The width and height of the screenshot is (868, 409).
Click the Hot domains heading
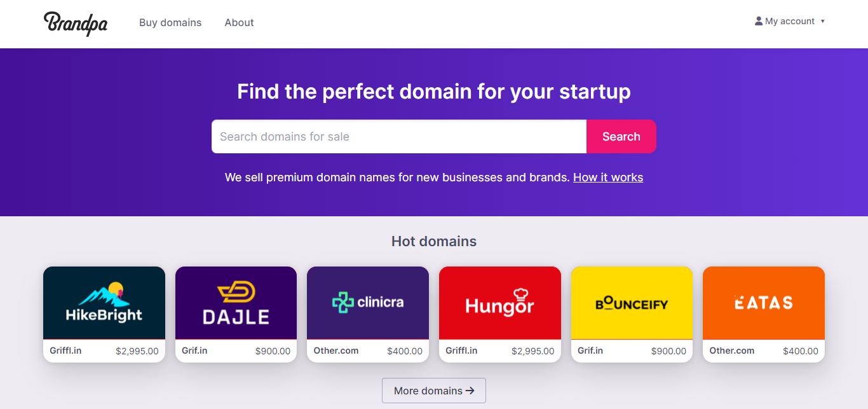point(434,242)
